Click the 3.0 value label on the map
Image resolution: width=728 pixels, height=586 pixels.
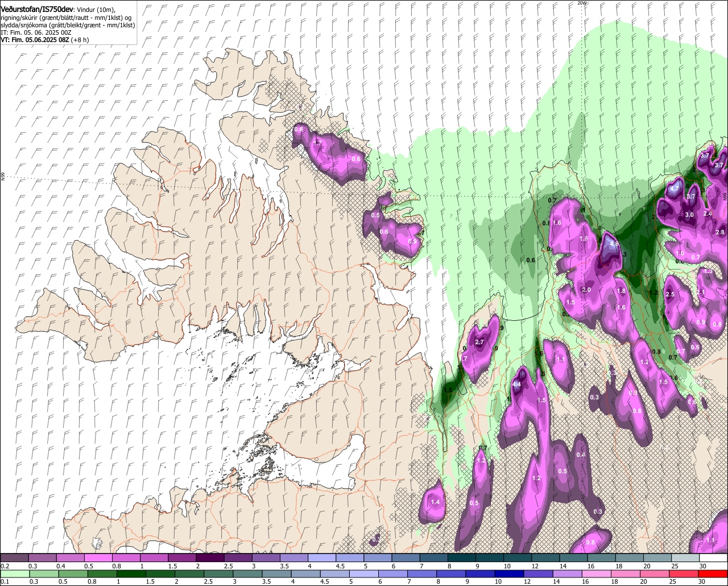(689, 214)
